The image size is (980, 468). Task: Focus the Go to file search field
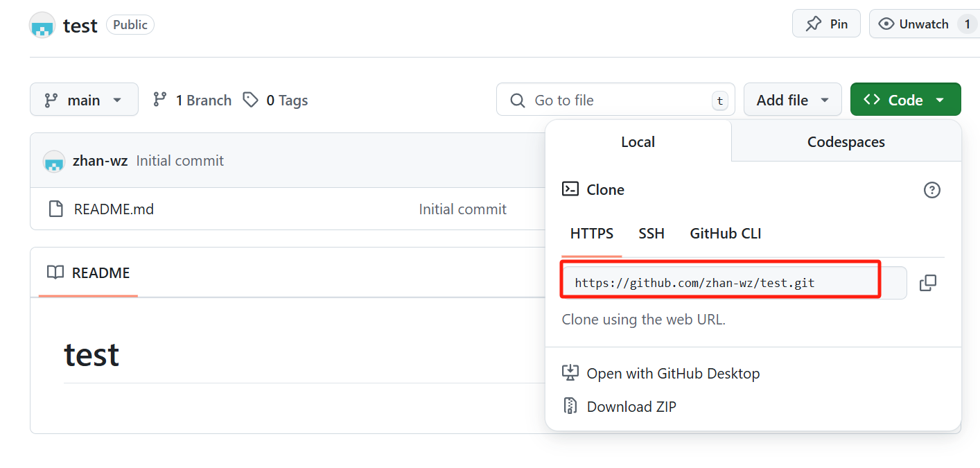click(x=615, y=100)
